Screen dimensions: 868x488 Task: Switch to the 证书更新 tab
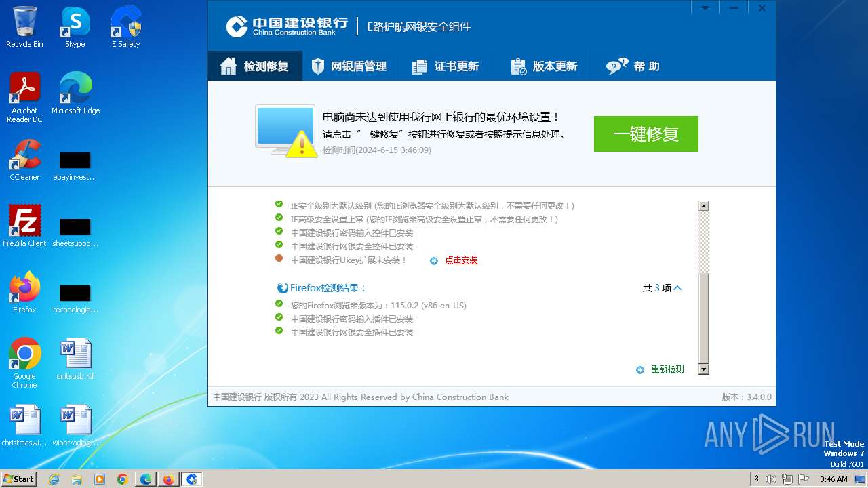click(446, 66)
